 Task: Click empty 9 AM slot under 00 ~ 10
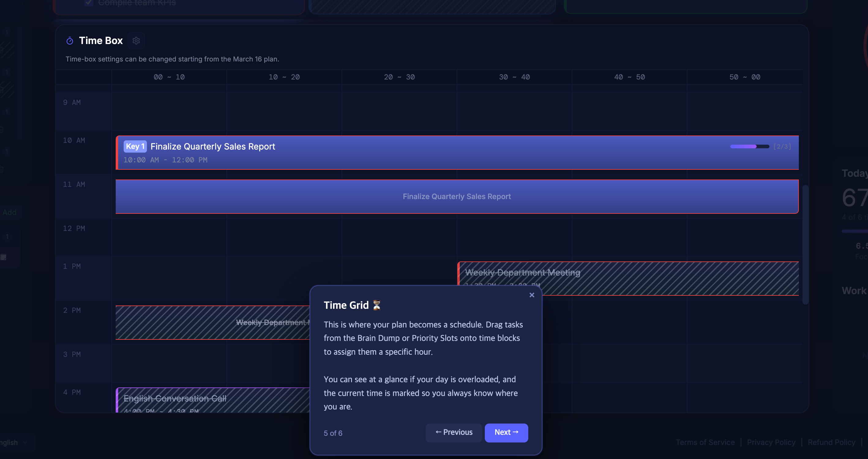pos(169,111)
